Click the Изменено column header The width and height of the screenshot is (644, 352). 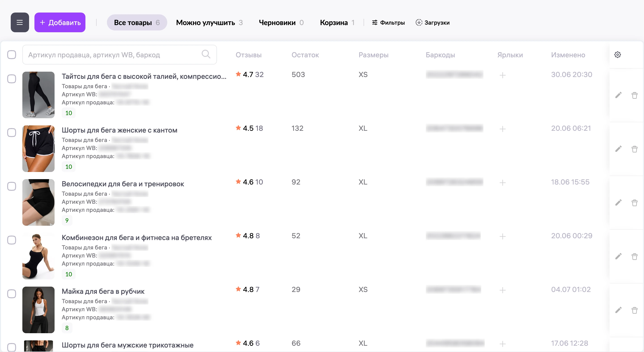[568, 55]
